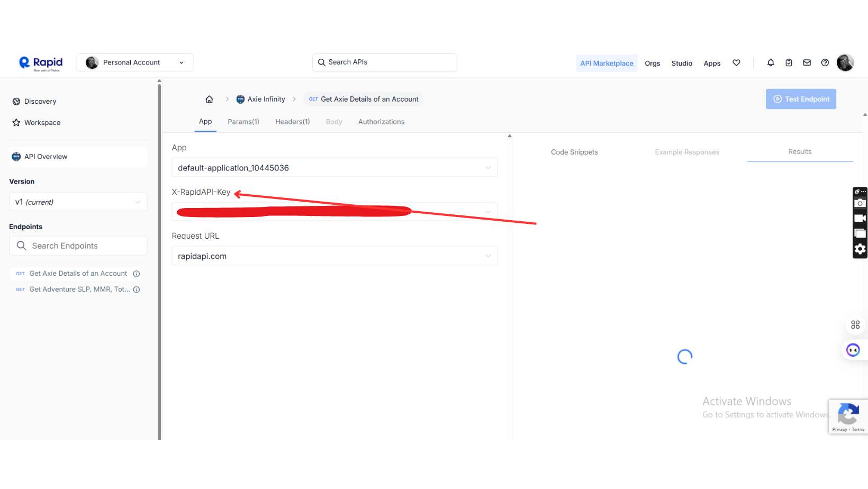This screenshot has width=868, height=489.
Task: Open API Overview in the sidebar
Action: click(78, 157)
